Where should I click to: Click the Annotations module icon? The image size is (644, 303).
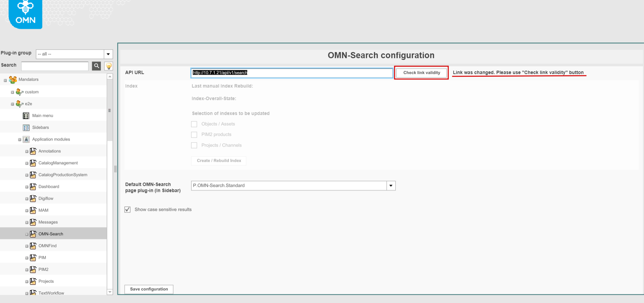click(x=33, y=151)
